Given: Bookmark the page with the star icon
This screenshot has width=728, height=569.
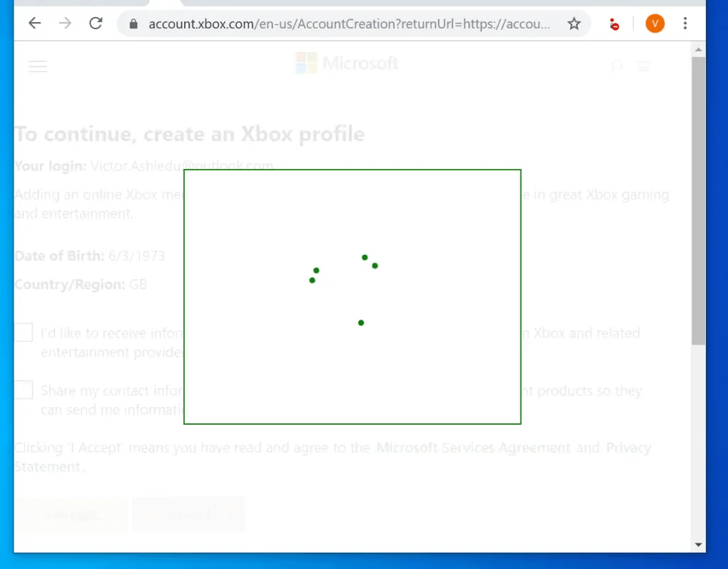Looking at the screenshot, I should coord(574,23).
